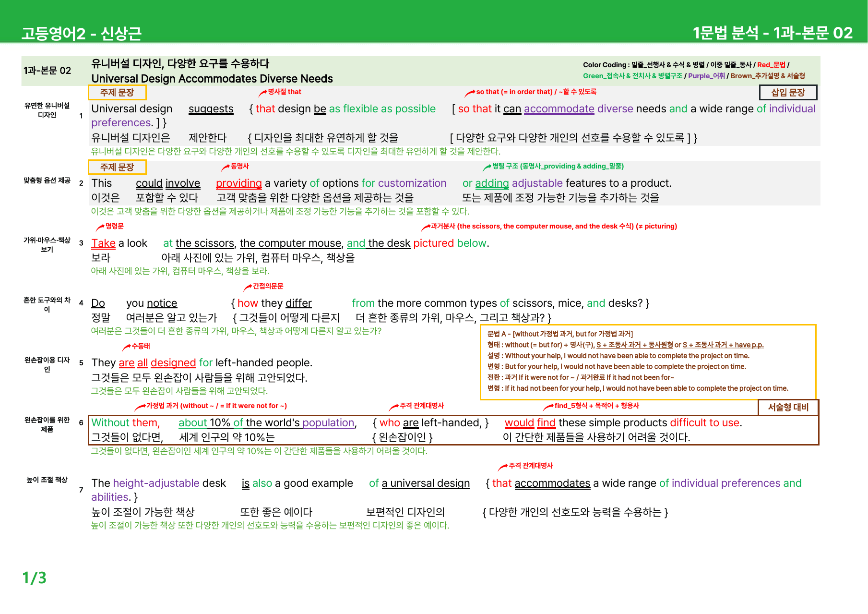Click the section label '1과-본문 02'

pyautogui.click(x=47, y=71)
